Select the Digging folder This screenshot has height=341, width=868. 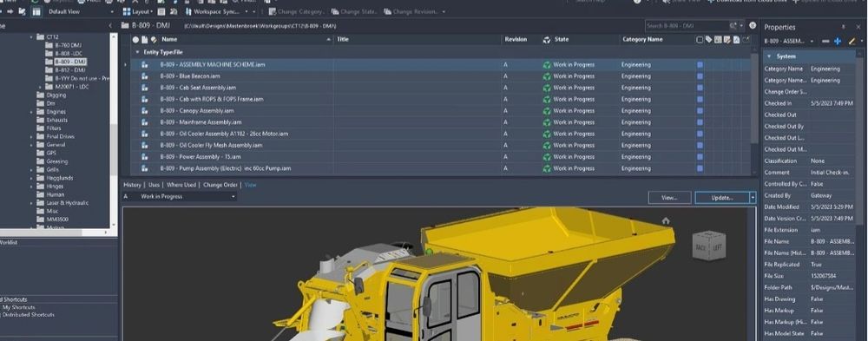[56, 95]
